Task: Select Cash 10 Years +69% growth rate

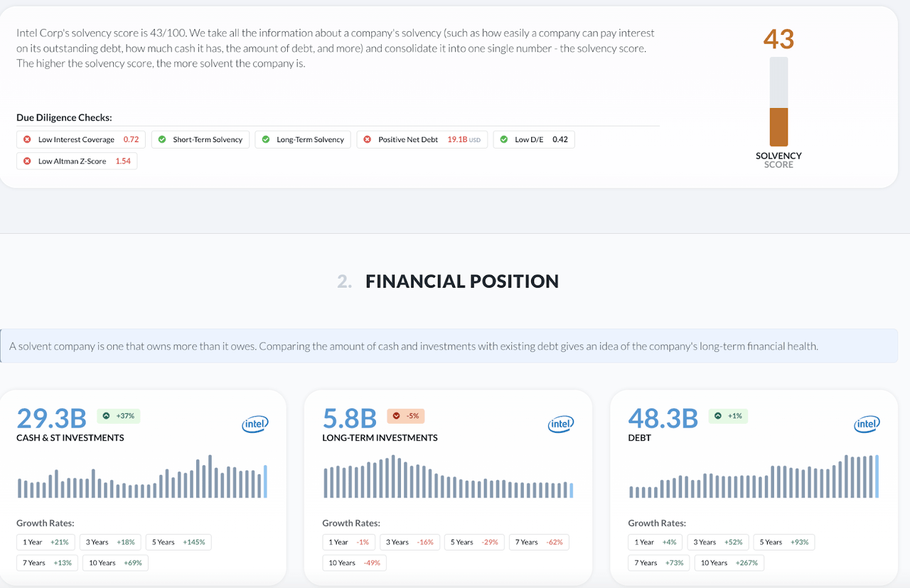Action: pos(115,562)
